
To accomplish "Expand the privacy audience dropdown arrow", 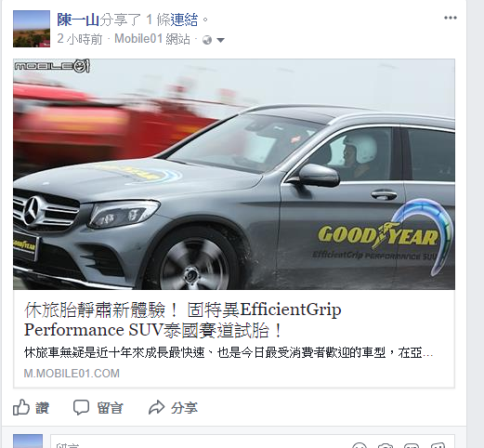I will 220,40.
